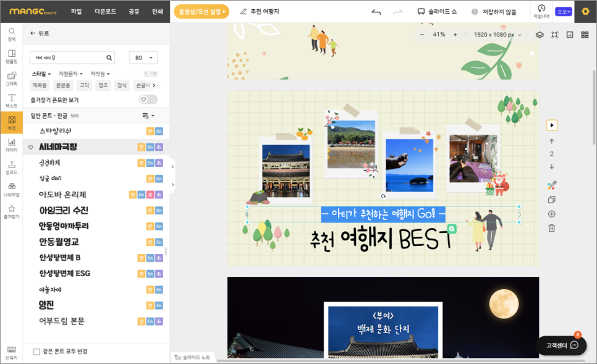The height and width of the screenshot is (364, 597).
Task: Check the change all same fonts box
Action: [36, 352]
